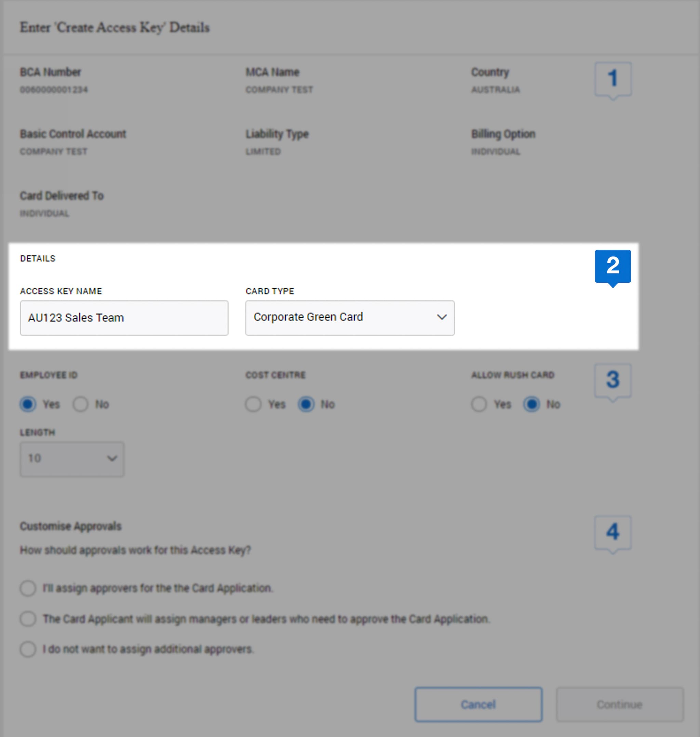Enable Cost Centre by selecting Yes
Image resolution: width=700 pixels, height=737 pixels.
(x=254, y=404)
